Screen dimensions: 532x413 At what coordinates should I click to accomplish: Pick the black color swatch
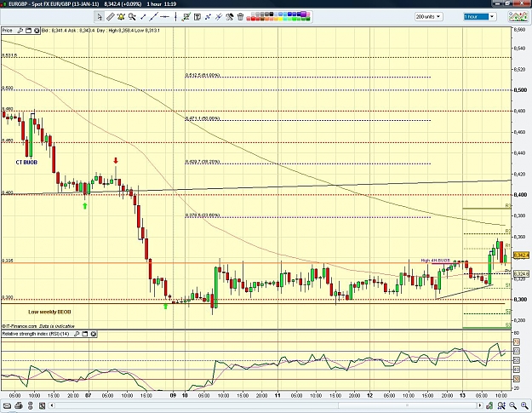pyautogui.click(x=272, y=14)
